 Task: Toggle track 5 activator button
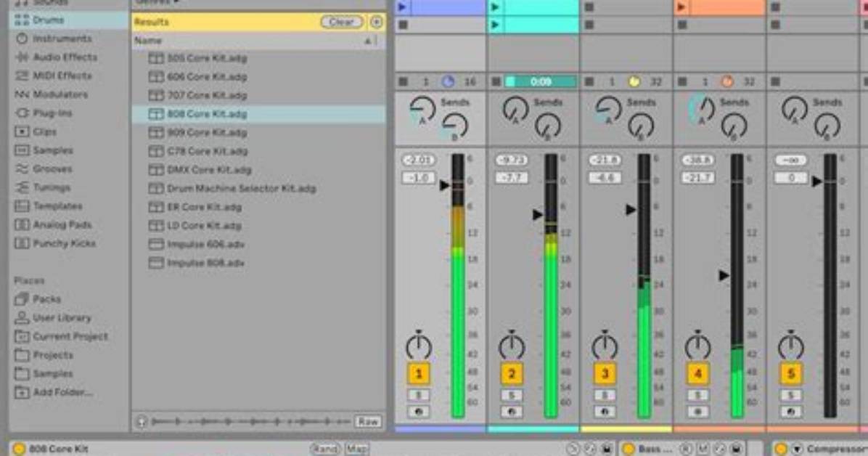coord(790,374)
